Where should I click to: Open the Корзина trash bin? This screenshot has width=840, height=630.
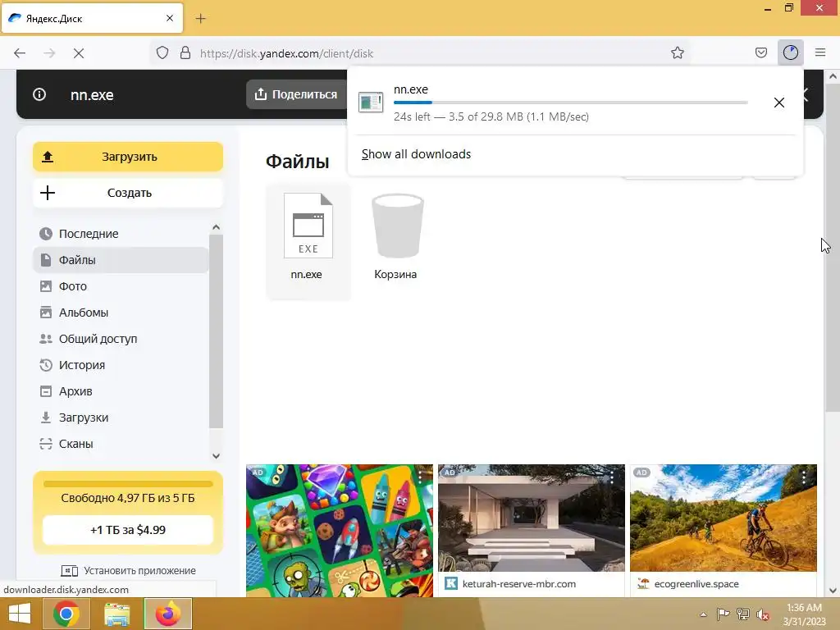click(x=396, y=236)
